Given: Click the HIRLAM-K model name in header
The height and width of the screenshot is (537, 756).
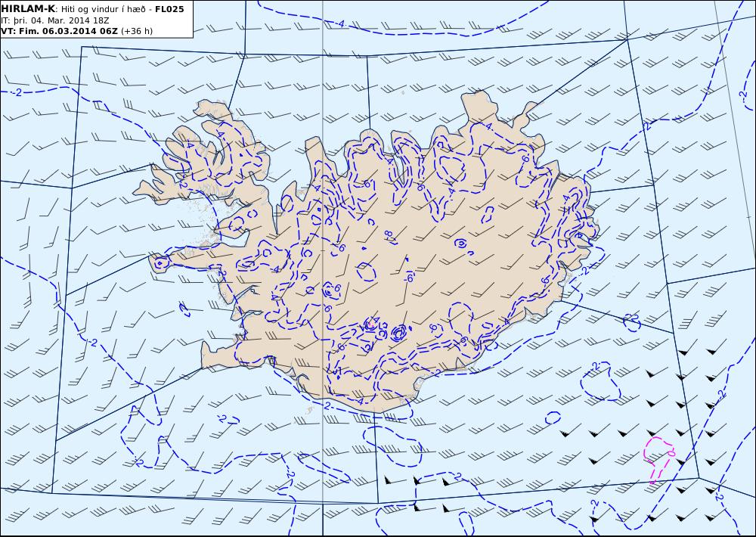Looking at the screenshot, I should [x=28, y=9].
